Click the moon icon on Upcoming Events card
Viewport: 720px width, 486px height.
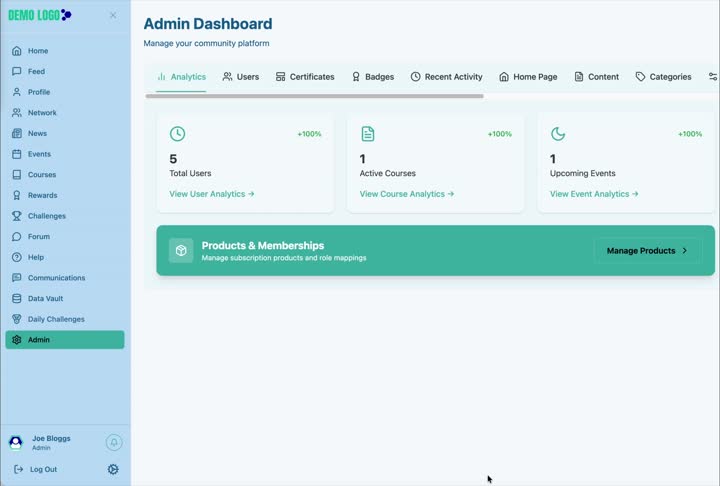pos(558,134)
